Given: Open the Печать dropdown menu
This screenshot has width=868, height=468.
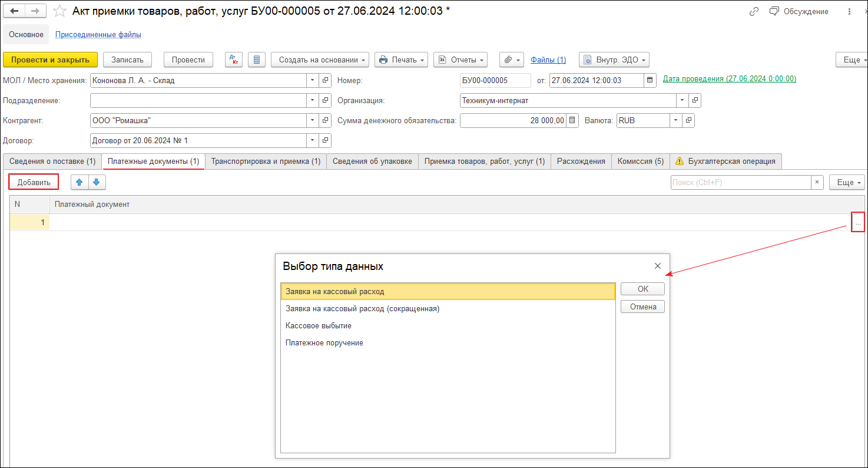Looking at the screenshot, I should coord(401,60).
